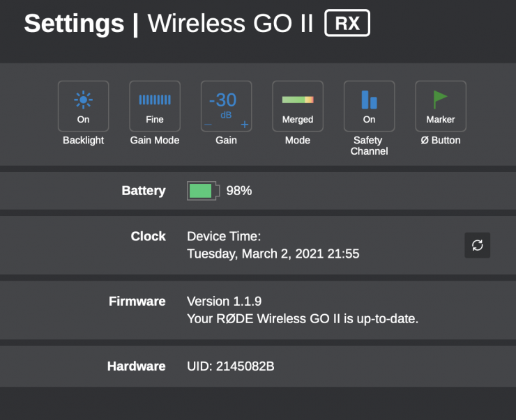Image resolution: width=516 pixels, height=420 pixels.
Task: Click the -30 dB gain value
Action: pyautogui.click(x=223, y=101)
